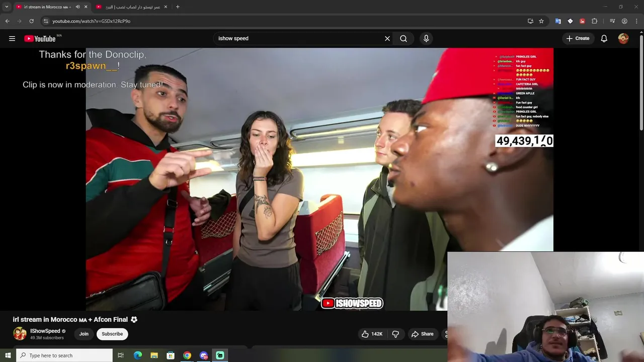Click the Create button
Screen dimensions: 644x362
coord(578,38)
